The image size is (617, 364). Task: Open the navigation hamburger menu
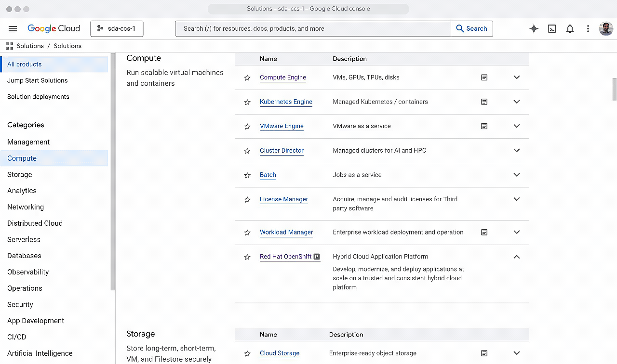pos(13,28)
